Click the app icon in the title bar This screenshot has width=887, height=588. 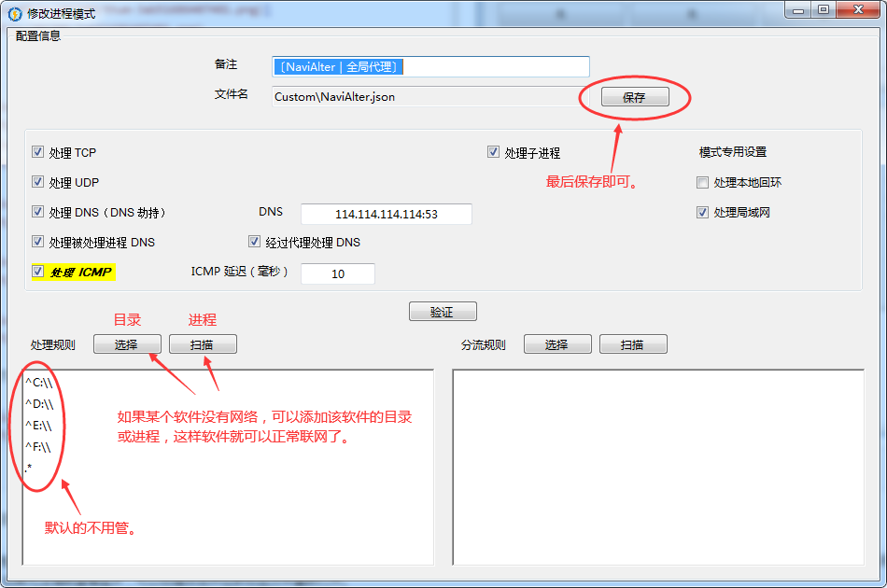click(15, 11)
